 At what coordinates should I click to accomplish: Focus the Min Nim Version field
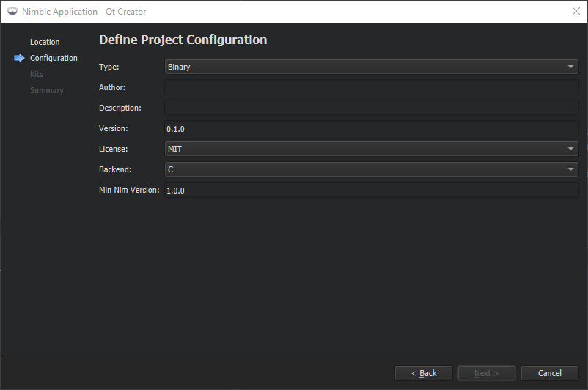pos(372,190)
